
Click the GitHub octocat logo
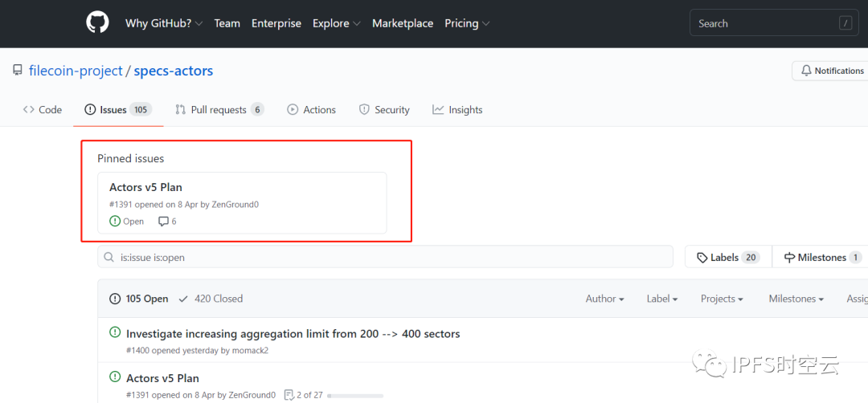[x=97, y=23]
